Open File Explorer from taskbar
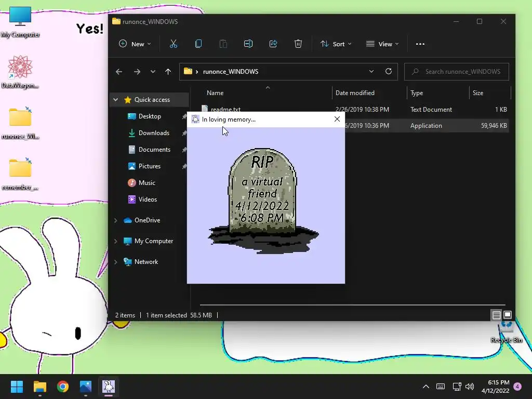This screenshot has height=399, width=532. click(x=39, y=387)
